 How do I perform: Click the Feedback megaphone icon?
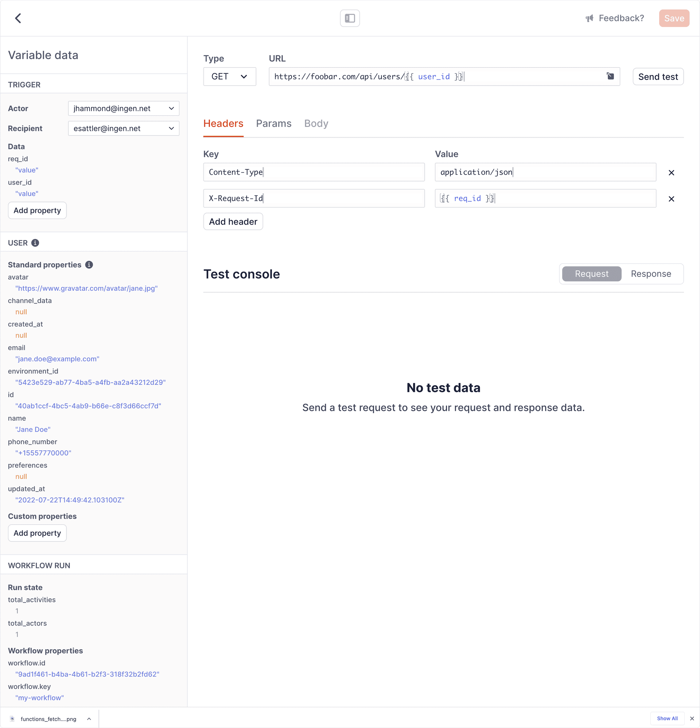coord(589,18)
